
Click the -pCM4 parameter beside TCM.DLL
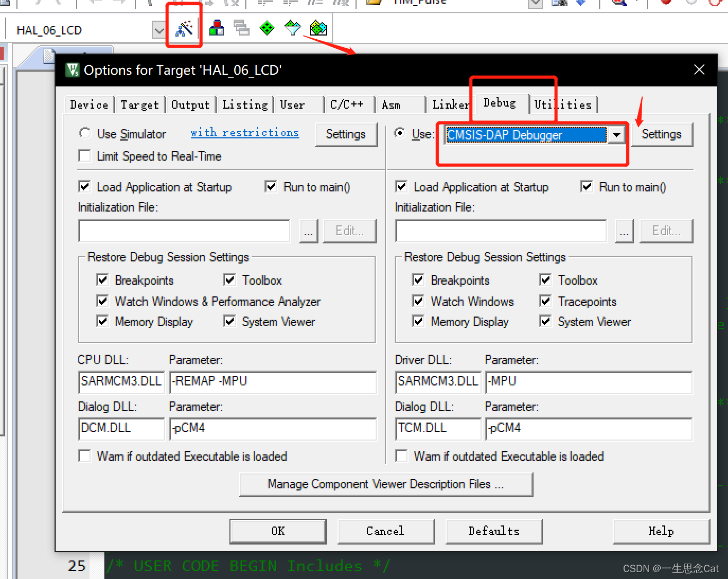[589, 428]
